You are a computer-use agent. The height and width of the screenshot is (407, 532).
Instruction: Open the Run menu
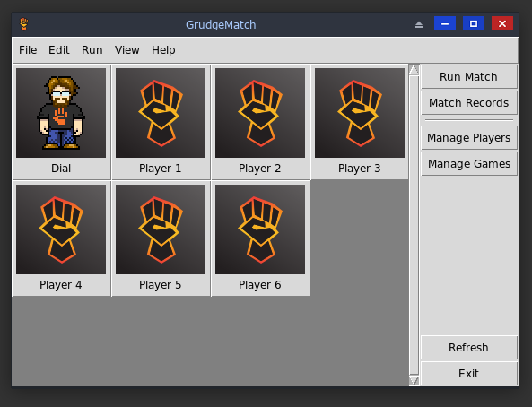click(92, 50)
